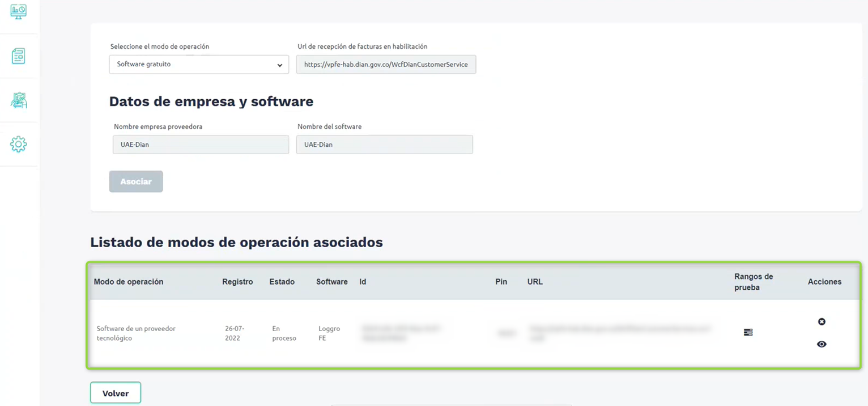Open the clipboard registration icon in sidebar
This screenshot has height=406, width=868.
(x=18, y=100)
